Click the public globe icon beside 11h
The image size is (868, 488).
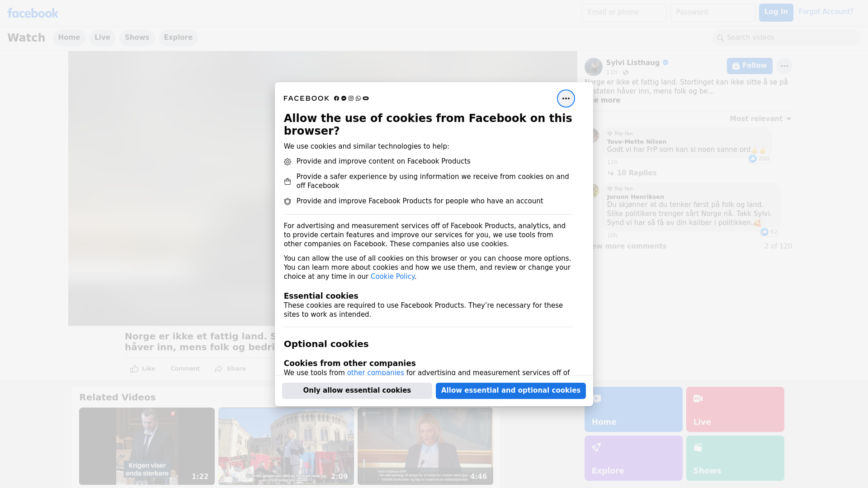click(626, 72)
